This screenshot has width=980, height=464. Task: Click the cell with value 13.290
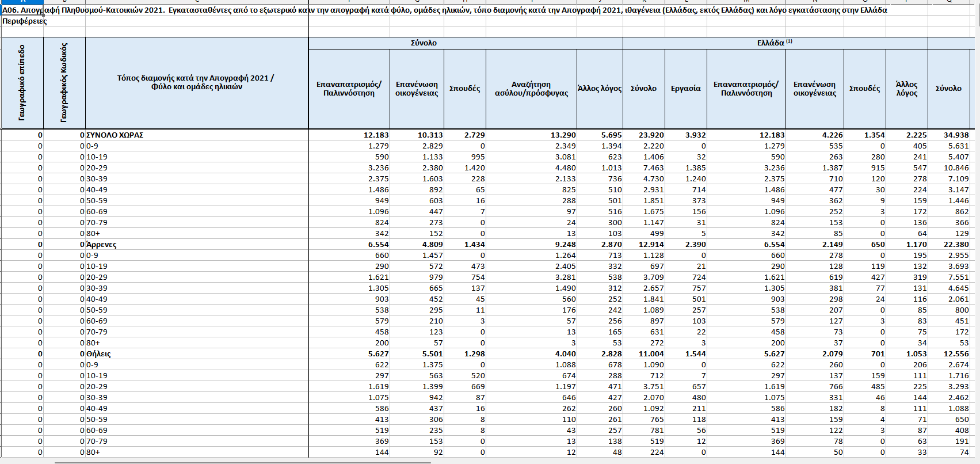[532, 135]
